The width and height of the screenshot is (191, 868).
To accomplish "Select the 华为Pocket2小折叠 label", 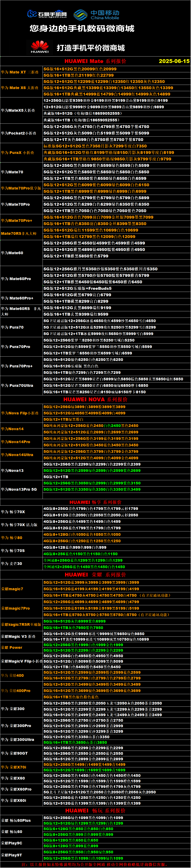I will tap(18, 133).
